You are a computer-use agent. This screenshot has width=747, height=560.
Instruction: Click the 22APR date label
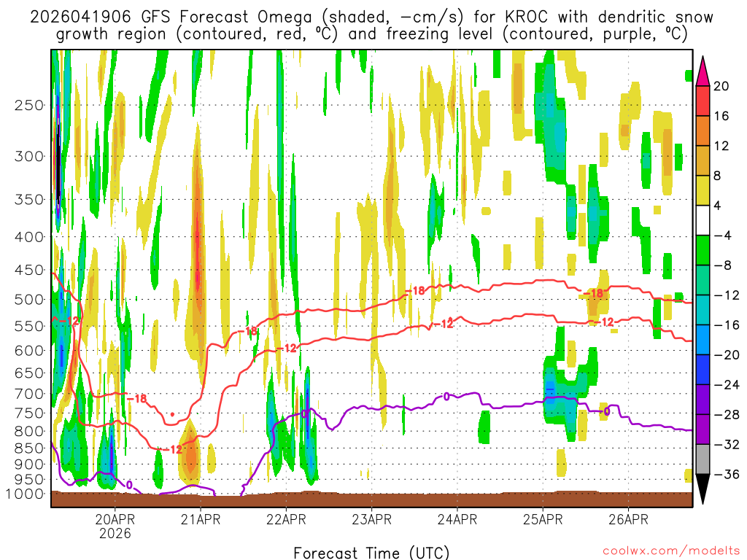point(286,519)
